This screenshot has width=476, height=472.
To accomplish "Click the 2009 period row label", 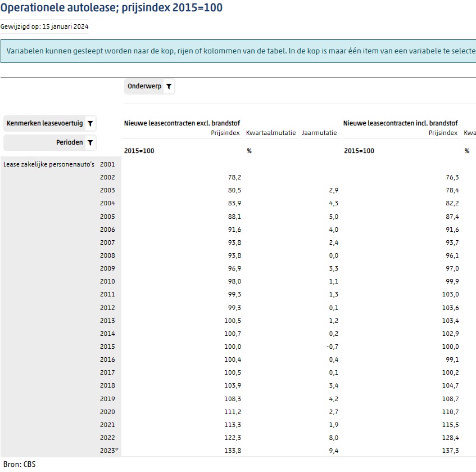I will tap(107, 268).
